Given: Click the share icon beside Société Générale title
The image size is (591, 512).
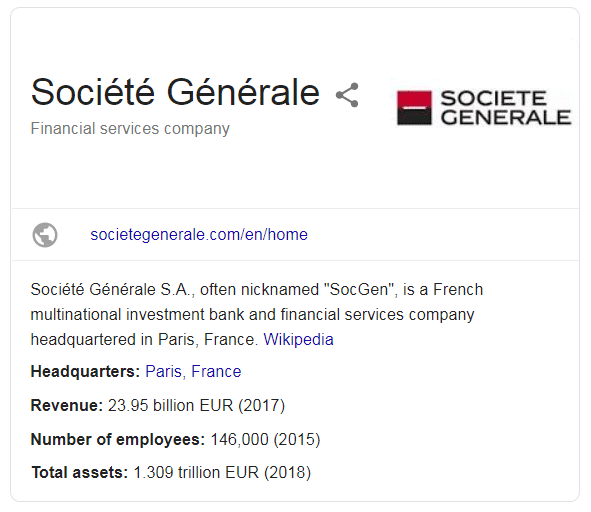Looking at the screenshot, I should (347, 95).
